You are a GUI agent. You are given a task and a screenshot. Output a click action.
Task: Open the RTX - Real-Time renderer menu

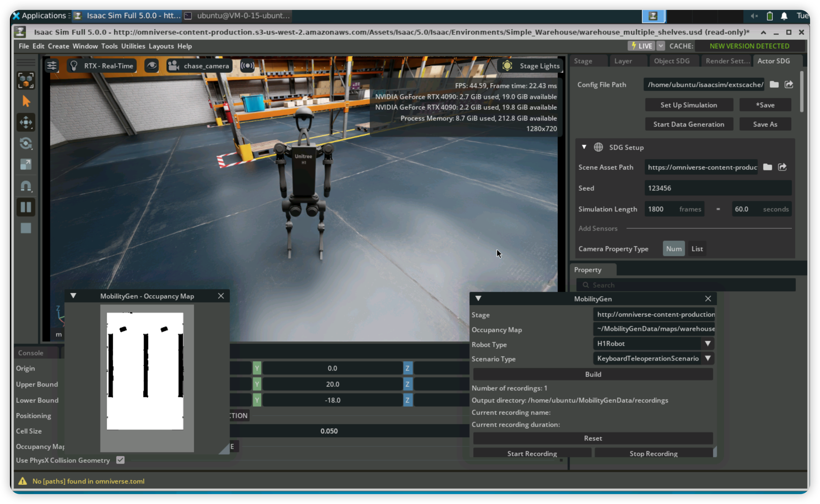click(x=102, y=66)
